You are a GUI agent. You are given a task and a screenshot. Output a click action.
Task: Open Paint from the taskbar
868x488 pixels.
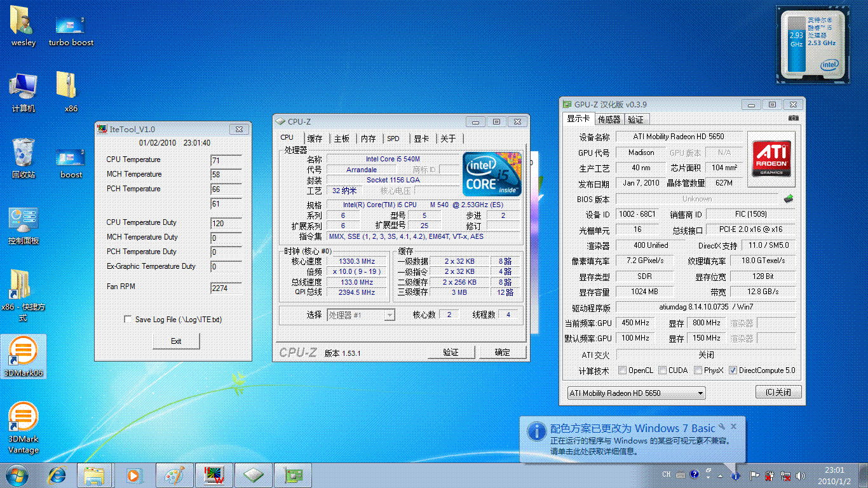(x=174, y=475)
